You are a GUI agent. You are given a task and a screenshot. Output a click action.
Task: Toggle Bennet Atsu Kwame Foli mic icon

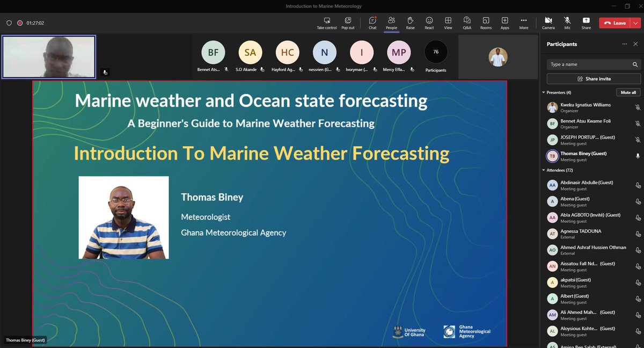637,124
